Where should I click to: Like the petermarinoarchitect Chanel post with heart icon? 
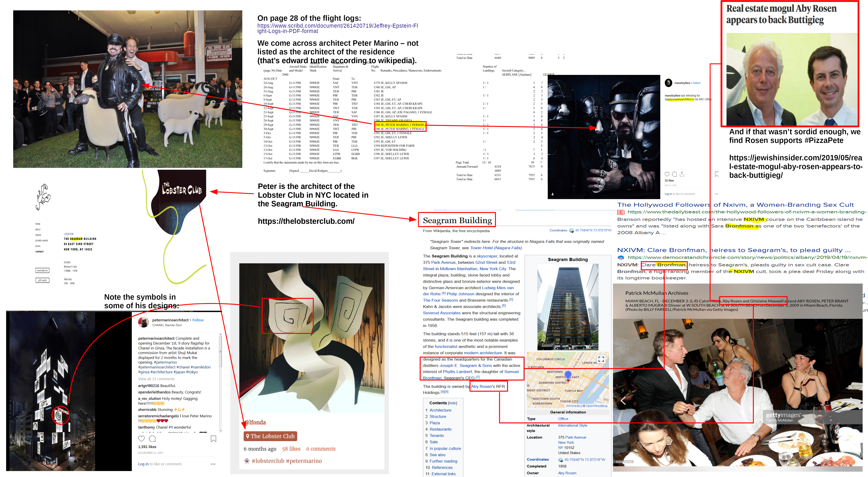[141, 439]
